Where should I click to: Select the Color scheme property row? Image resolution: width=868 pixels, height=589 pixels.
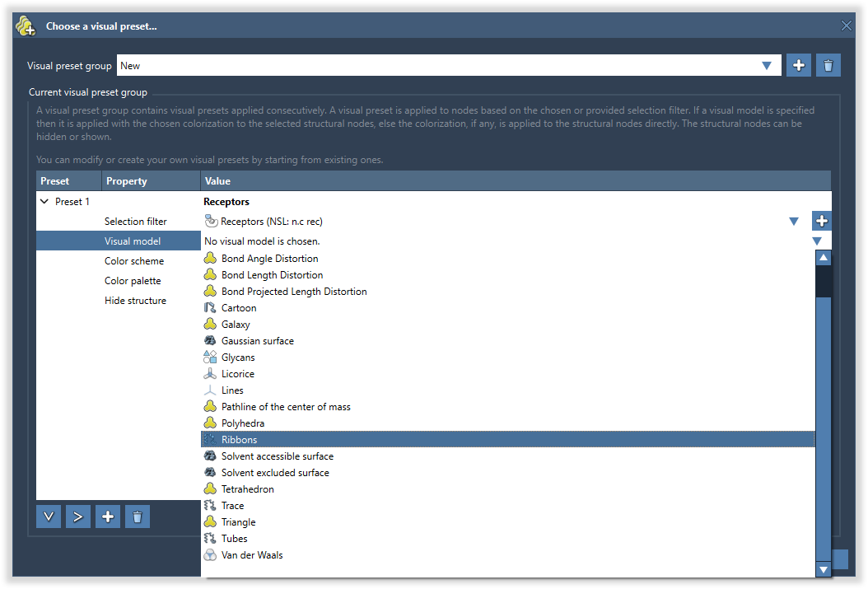click(x=133, y=261)
